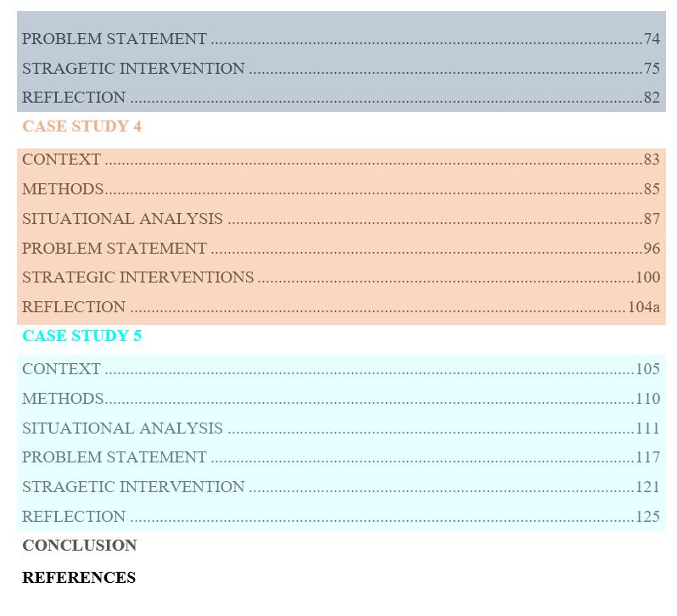Image resolution: width=677 pixels, height=616 pixels.
Task: Click page number 100 in contents
Action: [x=647, y=277]
